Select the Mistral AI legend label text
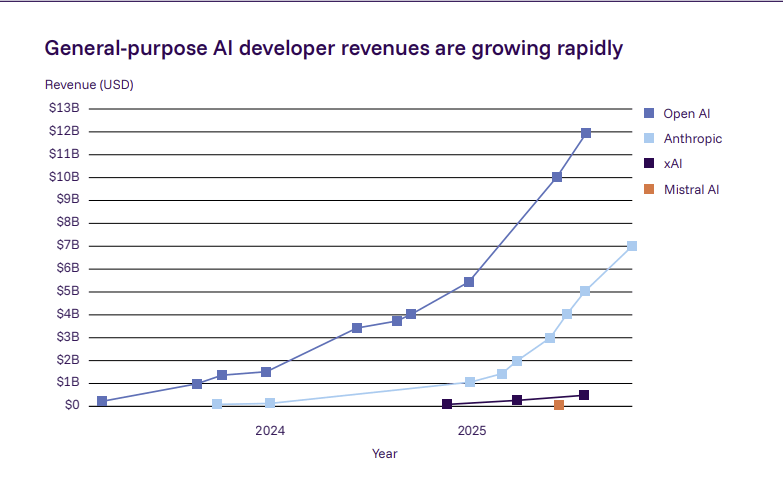Screen dimensions: 783x480 point(691,189)
